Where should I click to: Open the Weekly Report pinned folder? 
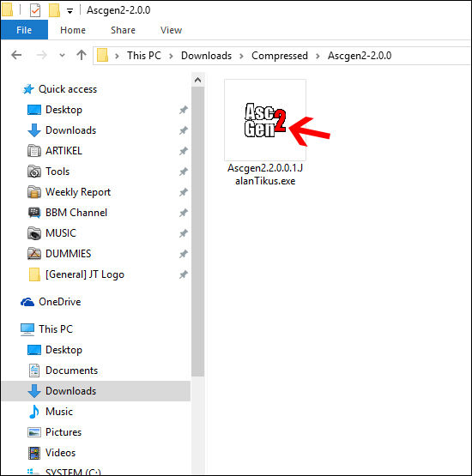[x=78, y=192]
